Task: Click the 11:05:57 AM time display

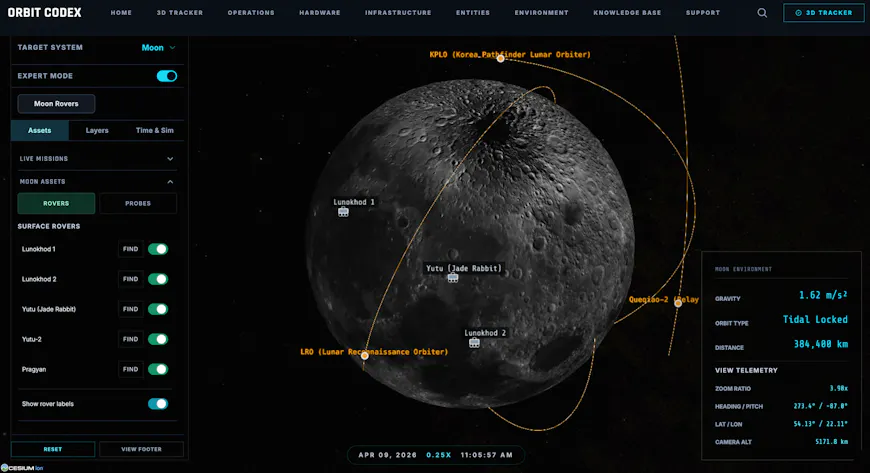Action: 487,455
